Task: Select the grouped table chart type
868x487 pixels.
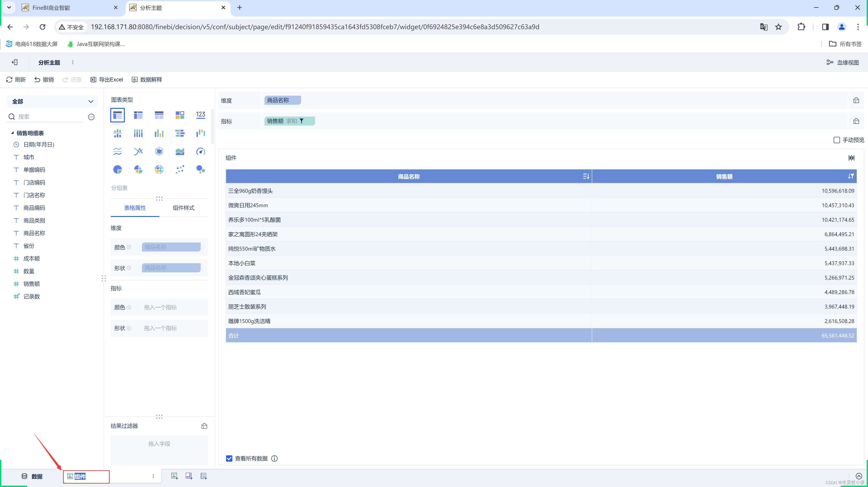Action: (117, 115)
